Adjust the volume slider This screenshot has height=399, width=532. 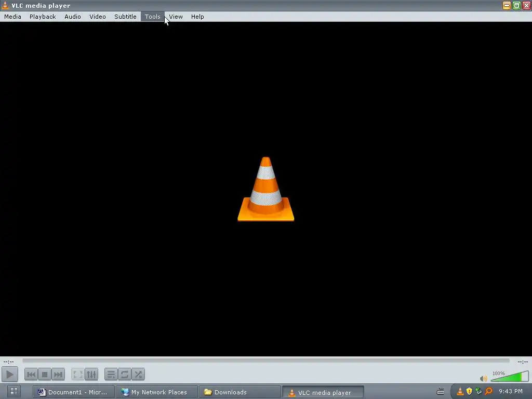click(x=510, y=377)
